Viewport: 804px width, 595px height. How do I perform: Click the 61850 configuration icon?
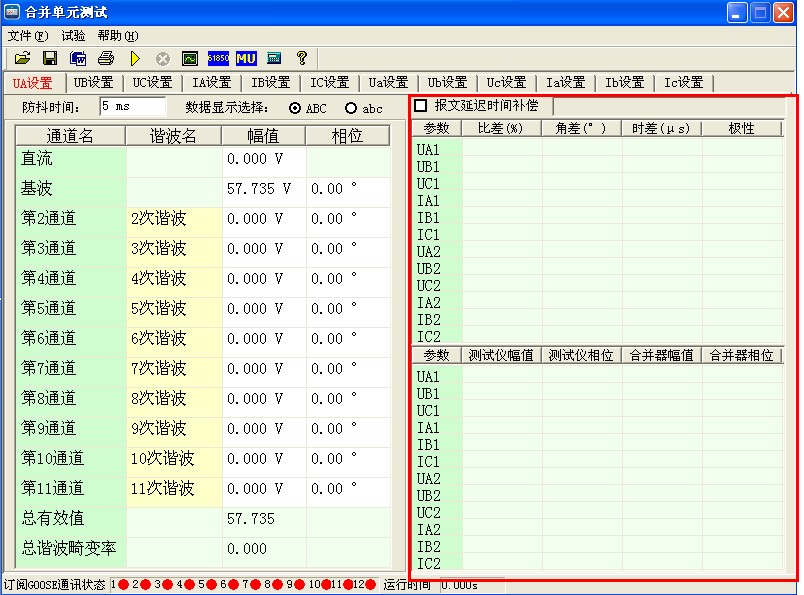pos(218,59)
